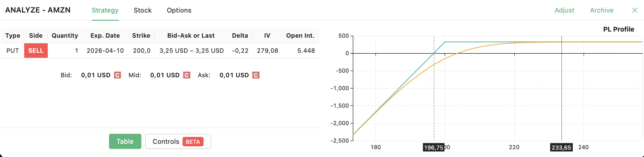Click the Open Int. column header
The image size is (644, 157).
pyautogui.click(x=300, y=35)
